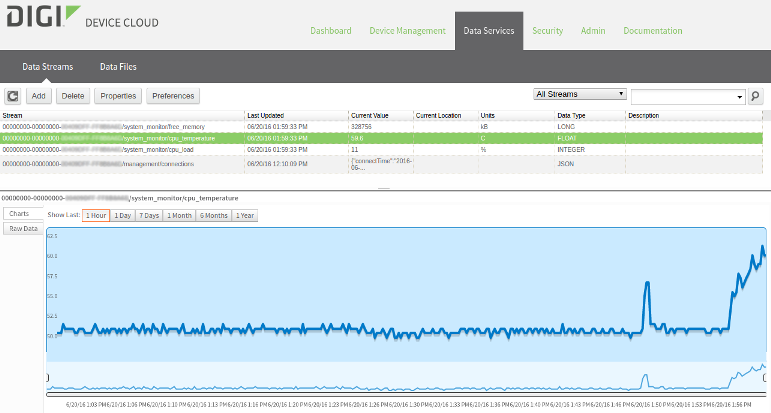The height and width of the screenshot is (413, 771).
Task: Select the system_monitor/free_memory stream row
Action: pos(381,126)
